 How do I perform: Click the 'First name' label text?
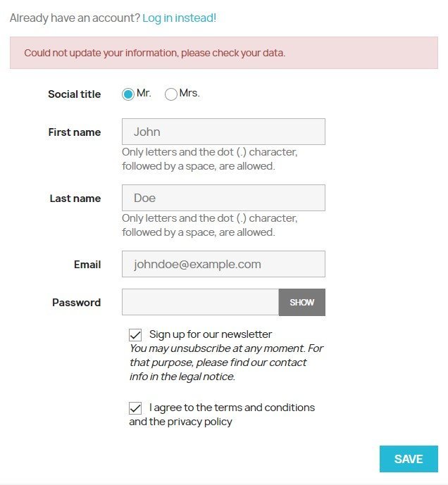click(x=74, y=132)
